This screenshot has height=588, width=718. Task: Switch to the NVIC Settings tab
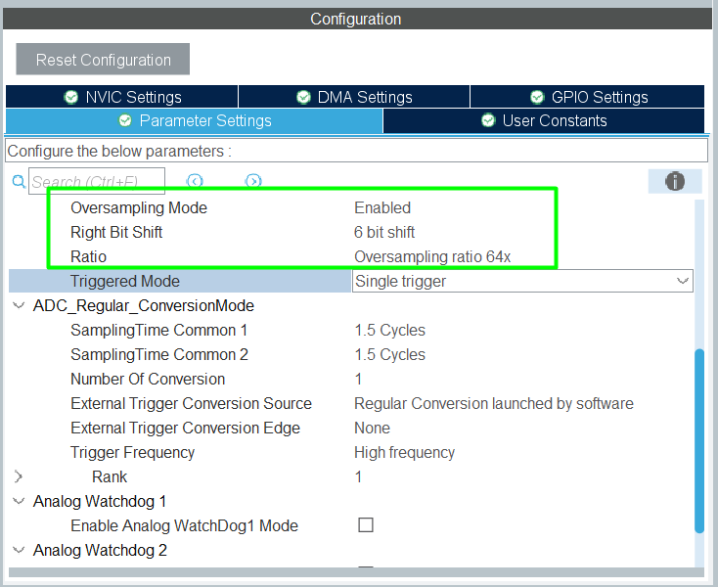tap(121, 97)
